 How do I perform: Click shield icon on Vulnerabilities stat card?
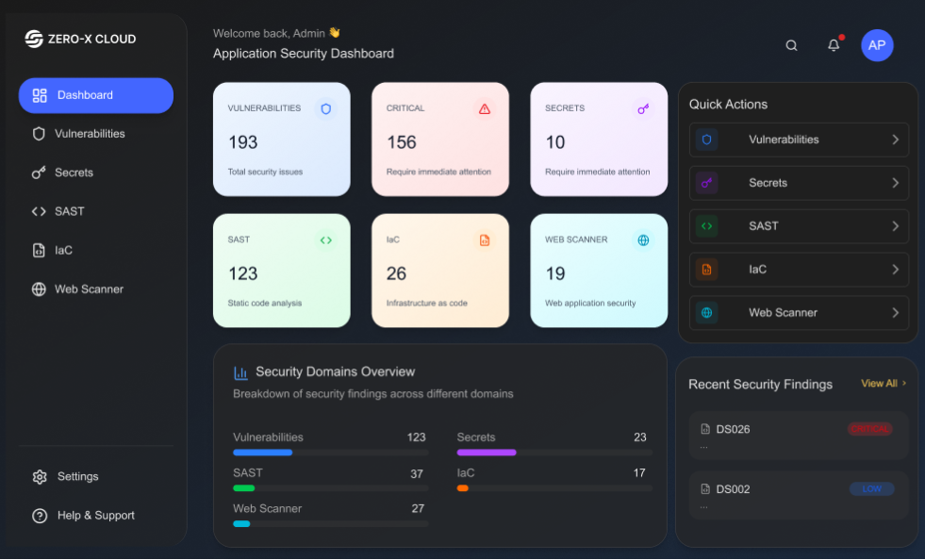coord(326,108)
